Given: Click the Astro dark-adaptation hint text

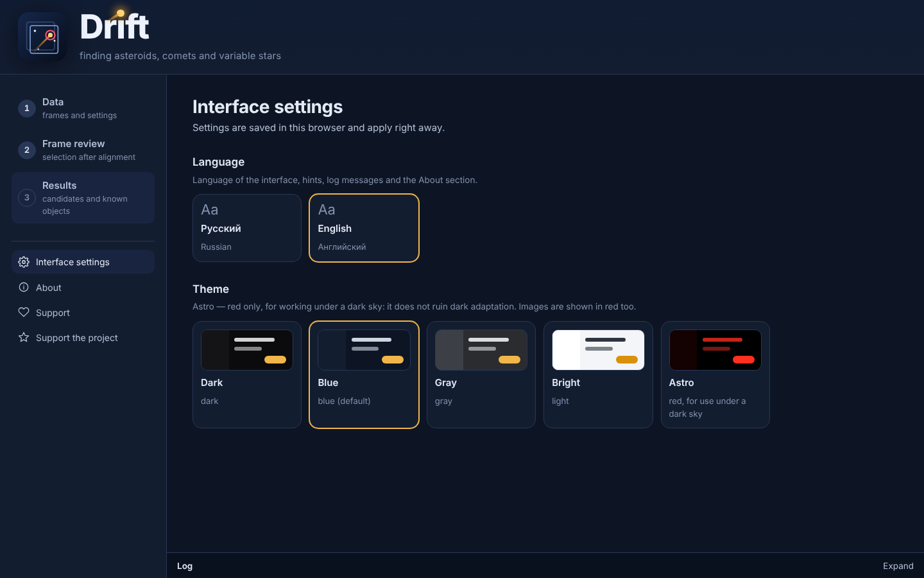Looking at the screenshot, I should click(x=414, y=306).
